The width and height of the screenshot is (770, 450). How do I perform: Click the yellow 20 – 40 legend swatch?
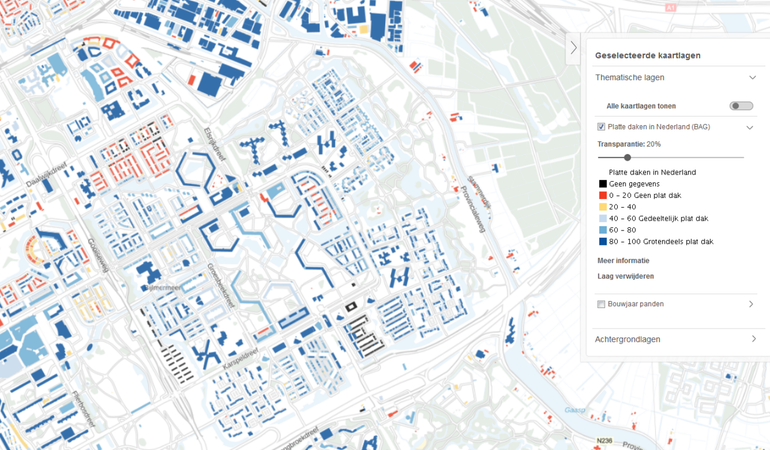[603, 207]
